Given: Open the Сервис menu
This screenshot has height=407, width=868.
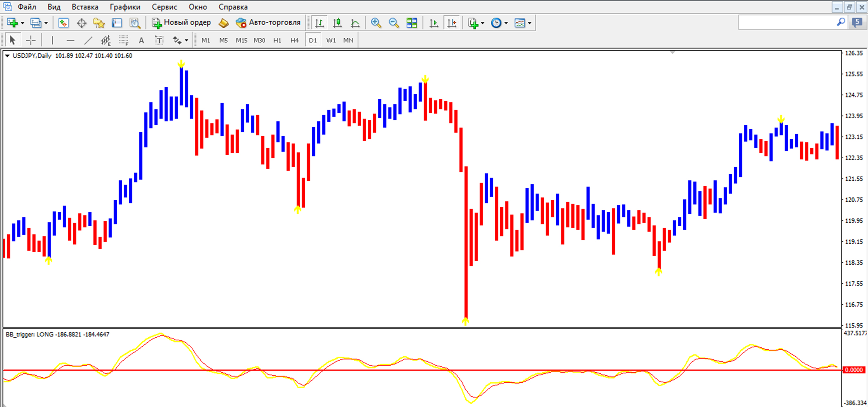Looking at the screenshot, I should 164,7.
